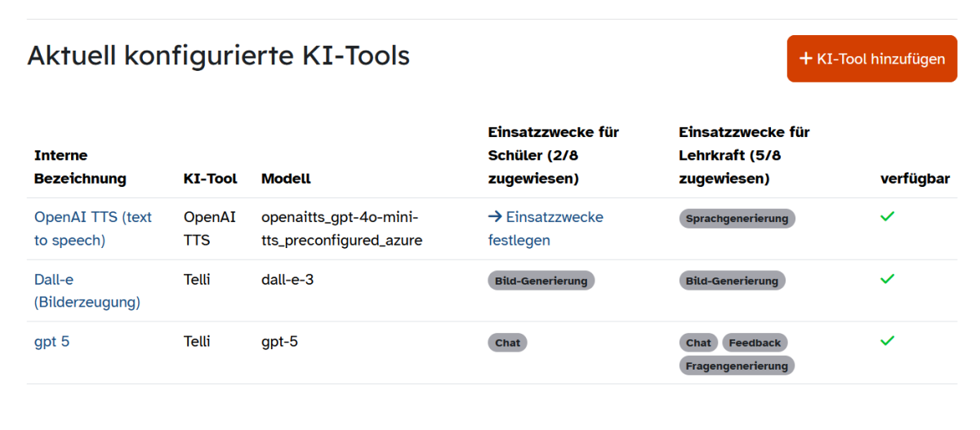Click the plus icon on KI-Tool hinzufügen
The image size is (980, 430).
[805, 59]
